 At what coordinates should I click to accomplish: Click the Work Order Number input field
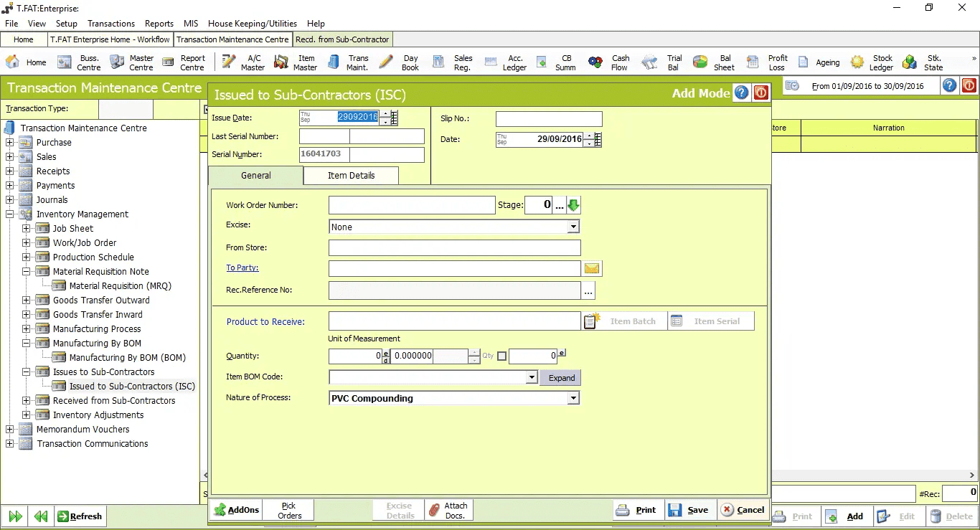click(412, 205)
